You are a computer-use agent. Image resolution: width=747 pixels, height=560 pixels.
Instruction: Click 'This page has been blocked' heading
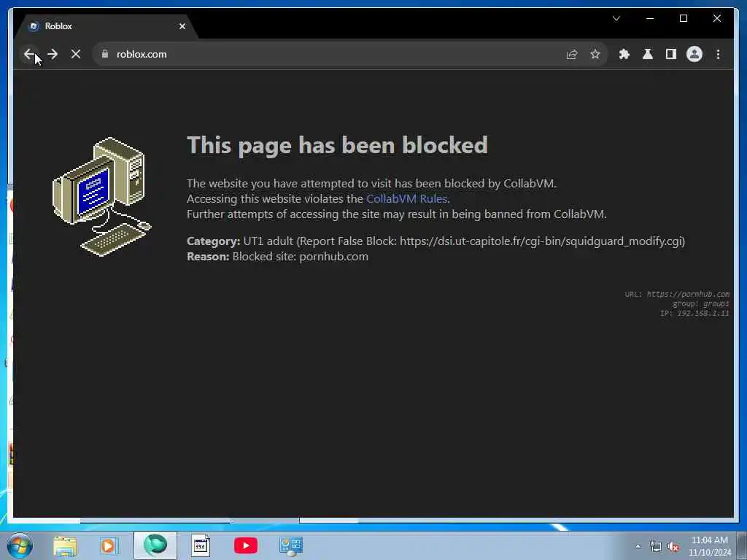pos(337,145)
